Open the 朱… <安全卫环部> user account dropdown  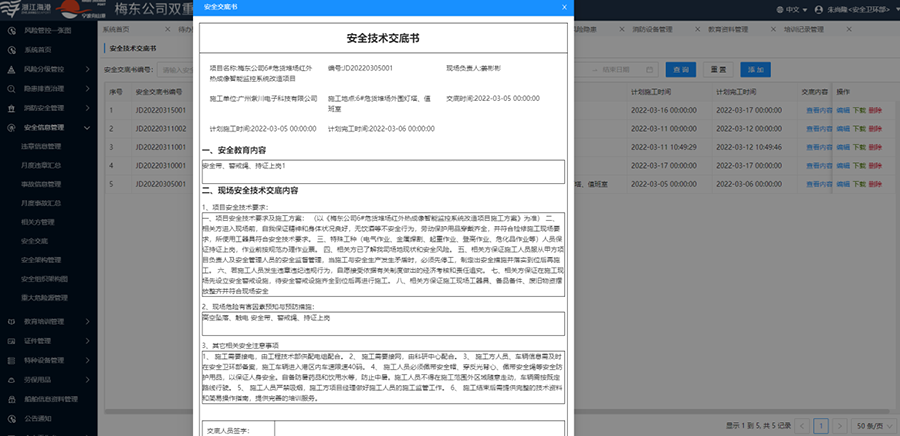click(x=860, y=10)
